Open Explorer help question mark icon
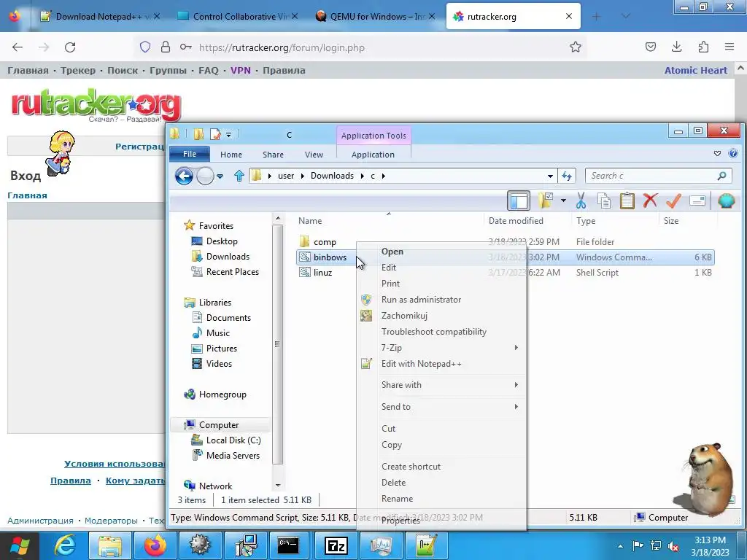This screenshot has width=747, height=560. tap(733, 153)
